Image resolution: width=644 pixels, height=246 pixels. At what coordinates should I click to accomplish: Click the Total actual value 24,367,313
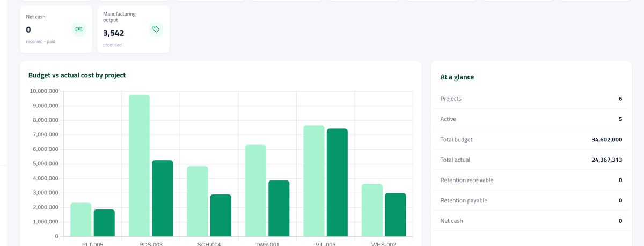[607, 160]
